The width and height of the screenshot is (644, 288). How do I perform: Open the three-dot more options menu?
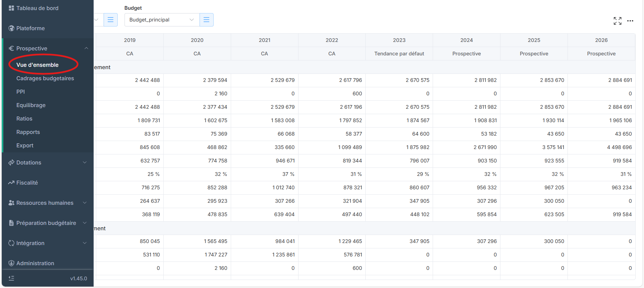(630, 21)
